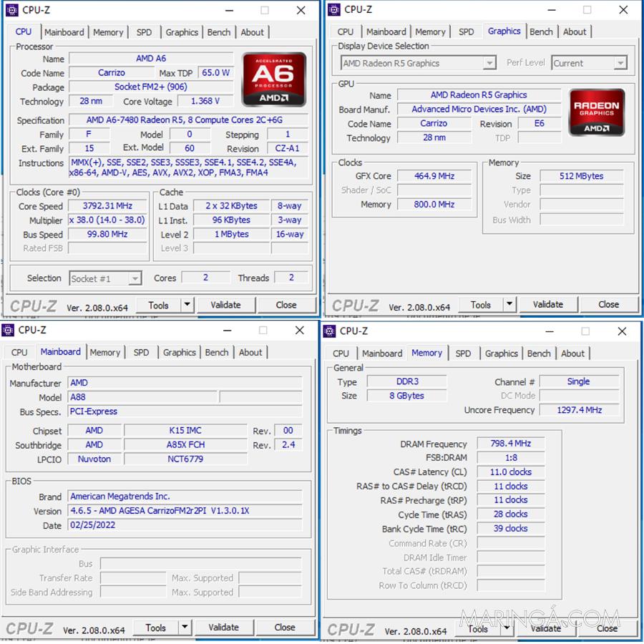Click the Core Voltage value 1.368 V
644x644 pixels.
click(205, 101)
